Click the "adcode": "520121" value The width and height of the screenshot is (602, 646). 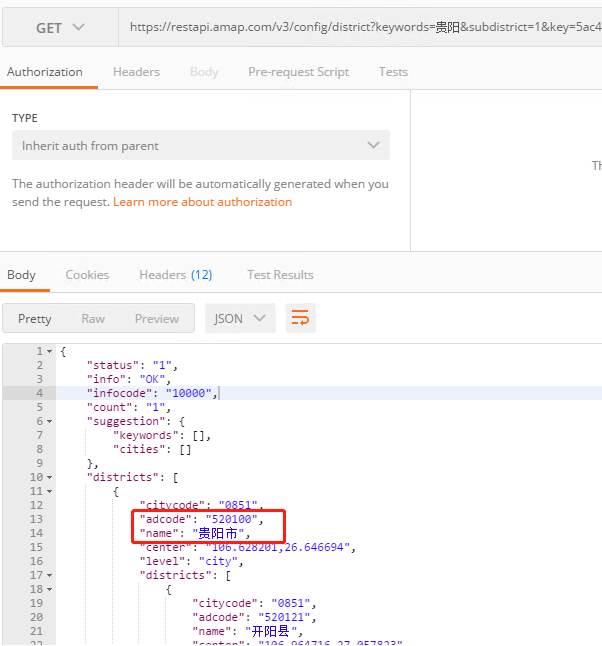pyautogui.click(x=284, y=617)
